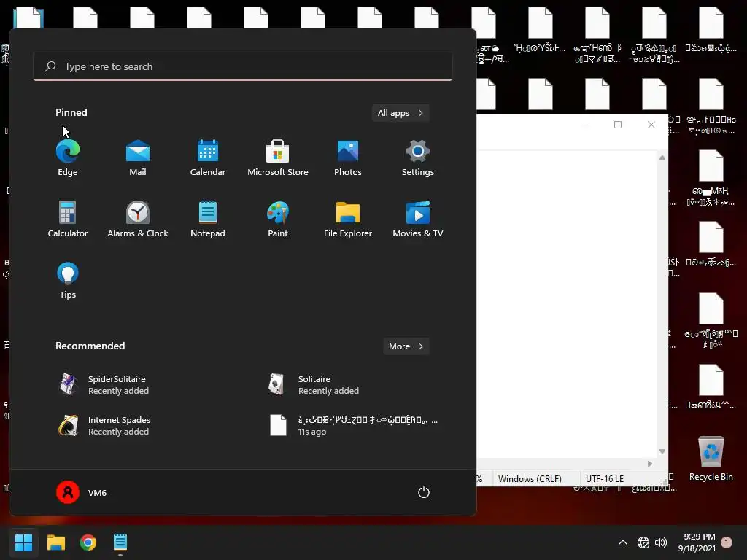The image size is (747, 560).
Task: Expand the All apps list
Action: (400, 113)
